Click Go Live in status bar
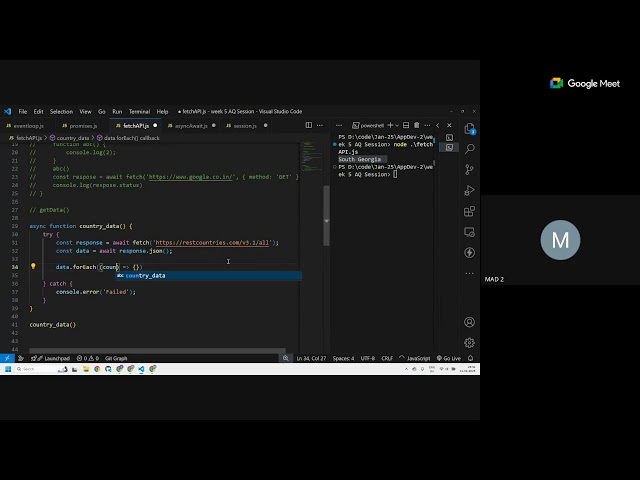 click(x=451, y=358)
